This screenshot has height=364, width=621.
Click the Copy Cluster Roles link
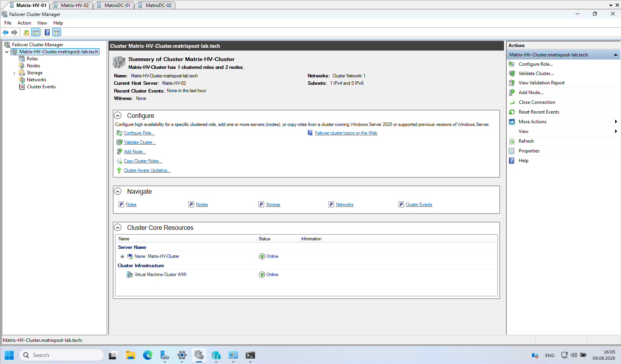click(143, 161)
